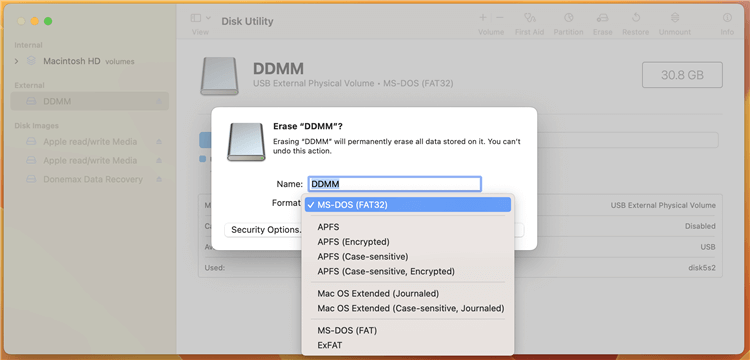Open Security Options button
The height and width of the screenshot is (360, 750).
(264, 230)
